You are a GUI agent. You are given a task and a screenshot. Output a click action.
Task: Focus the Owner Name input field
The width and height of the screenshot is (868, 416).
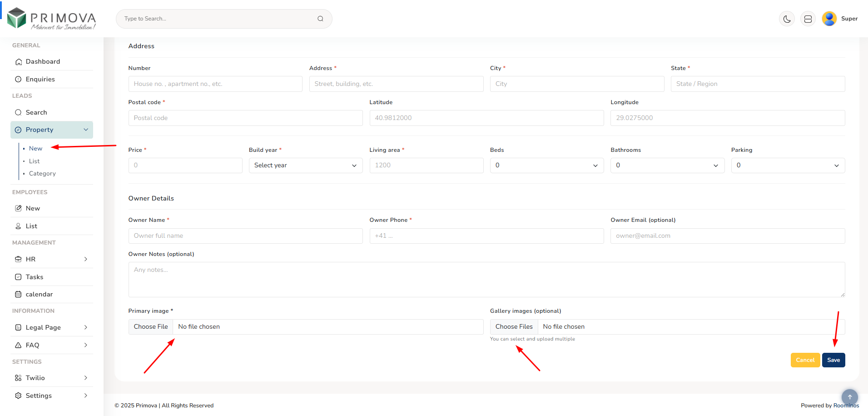245,236
